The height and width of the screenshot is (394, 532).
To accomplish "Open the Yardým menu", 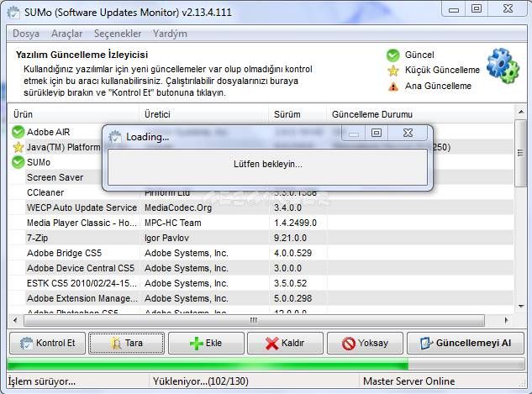I will pyautogui.click(x=170, y=34).
